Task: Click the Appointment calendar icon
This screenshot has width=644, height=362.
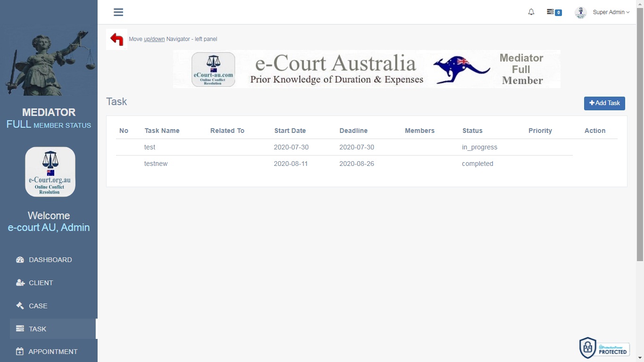Action: (20, 352)
